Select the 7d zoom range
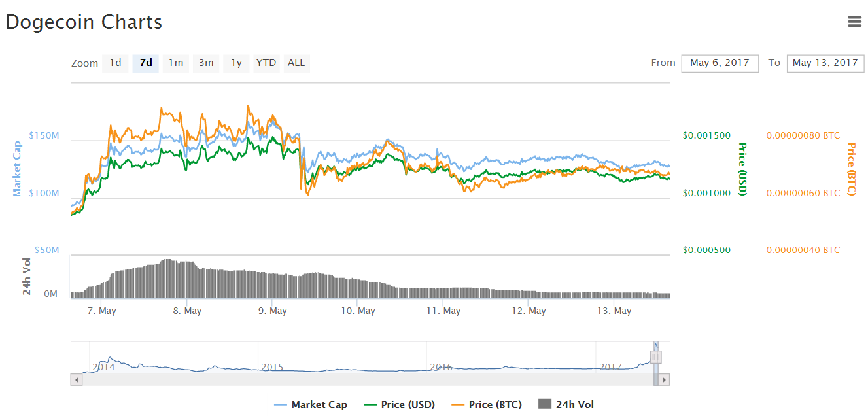Image resolution: width=868 pixels, height=416 pixels. point(146,63)
